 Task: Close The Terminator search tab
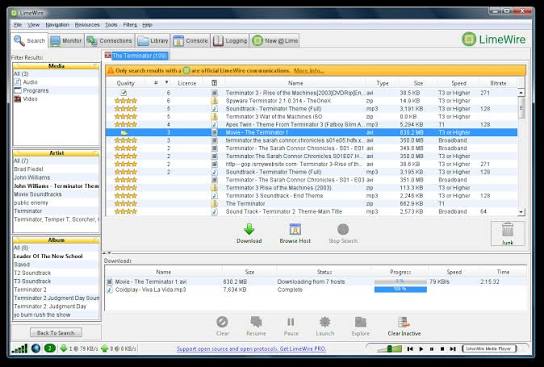click(108, 56)
